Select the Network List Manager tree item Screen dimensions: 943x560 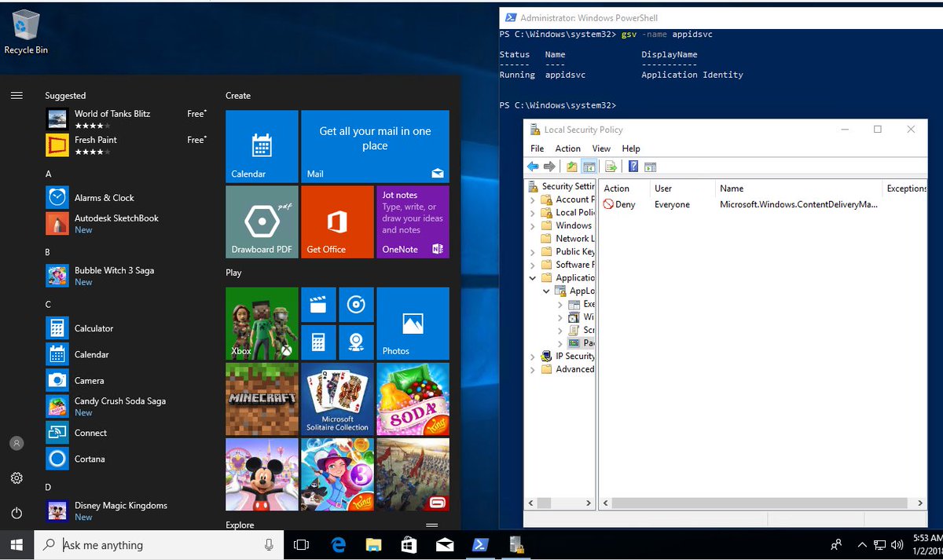567,239
